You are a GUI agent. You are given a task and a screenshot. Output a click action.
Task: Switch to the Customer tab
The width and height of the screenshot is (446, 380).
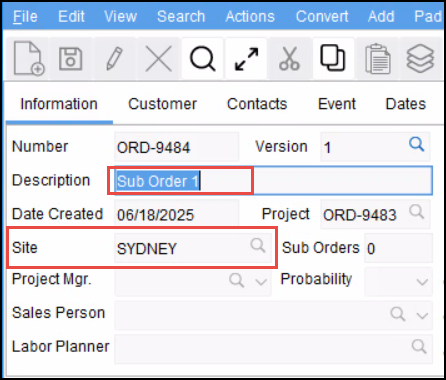162,104
